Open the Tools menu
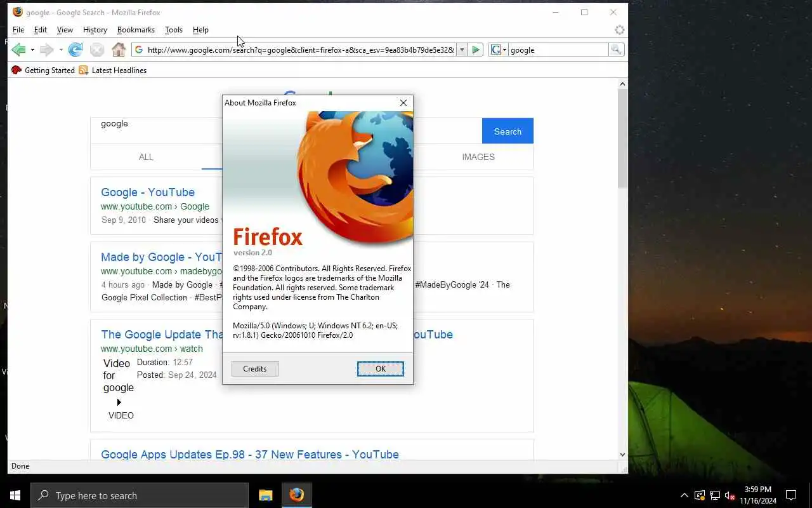Viewport: 812px width, 508px height. tap(173, 30)
